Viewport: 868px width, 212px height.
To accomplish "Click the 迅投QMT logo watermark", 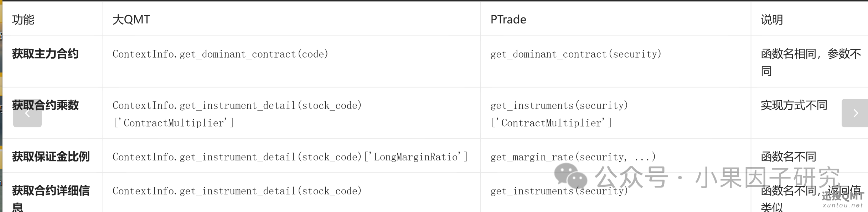I will (x=843, y=195).
